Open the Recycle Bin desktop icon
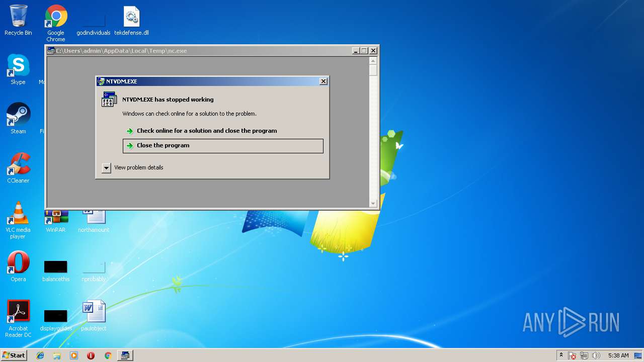The image size is (644, 362). [x=18, y=20]
